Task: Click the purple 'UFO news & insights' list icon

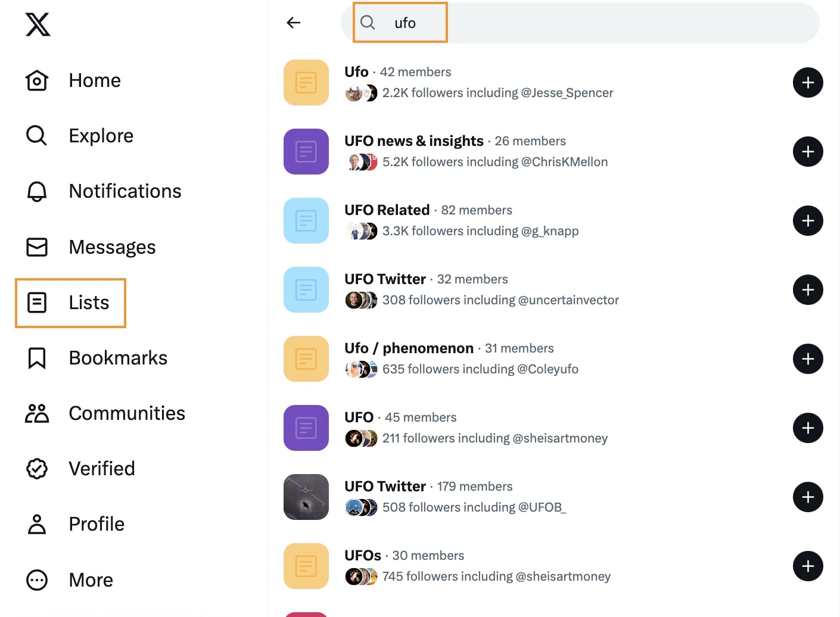Action: tap(306, 152)
